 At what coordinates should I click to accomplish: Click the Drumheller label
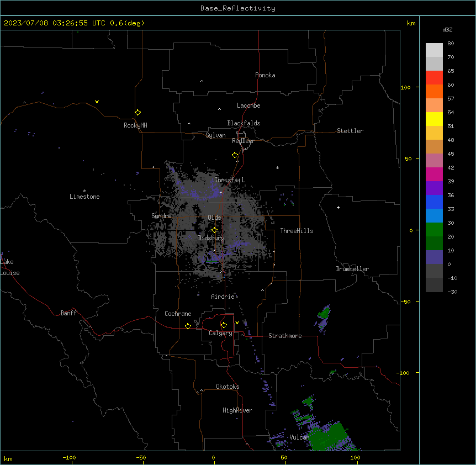pyautogui.click(x=352, y=269)
